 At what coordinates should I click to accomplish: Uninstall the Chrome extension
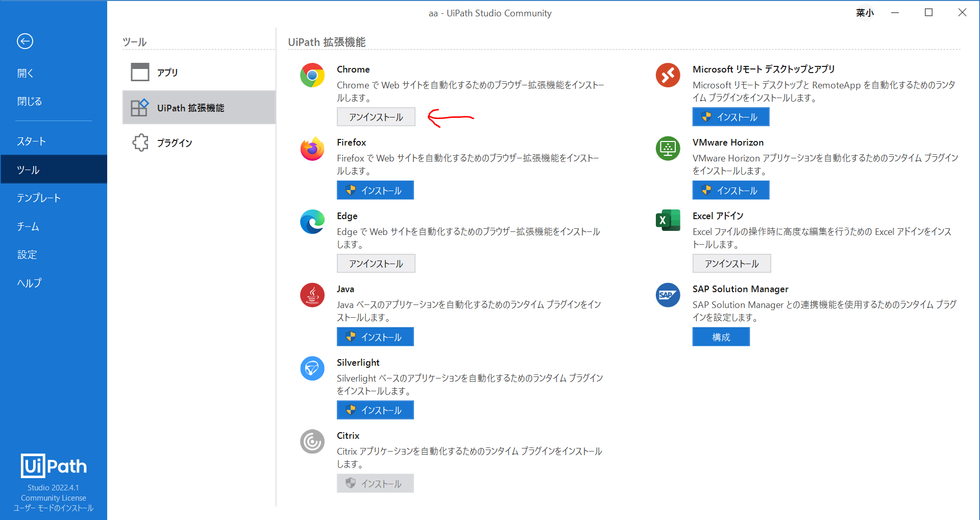(x=376, y=117)
